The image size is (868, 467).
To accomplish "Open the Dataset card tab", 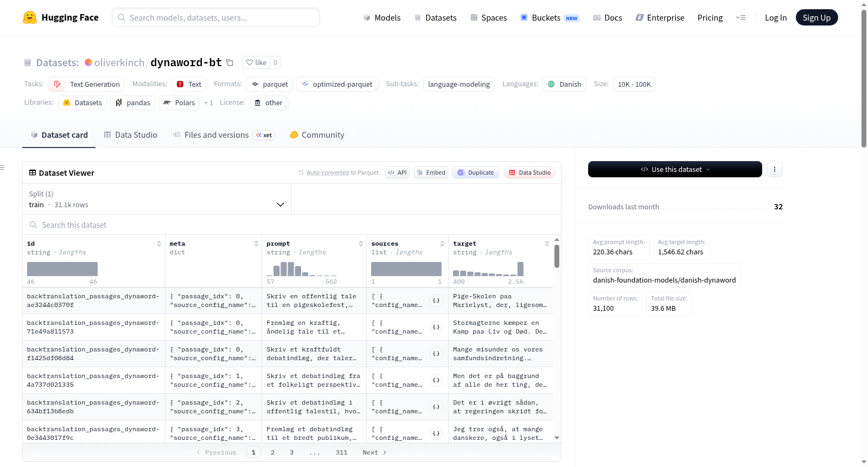I will click(x=59, y=135).
